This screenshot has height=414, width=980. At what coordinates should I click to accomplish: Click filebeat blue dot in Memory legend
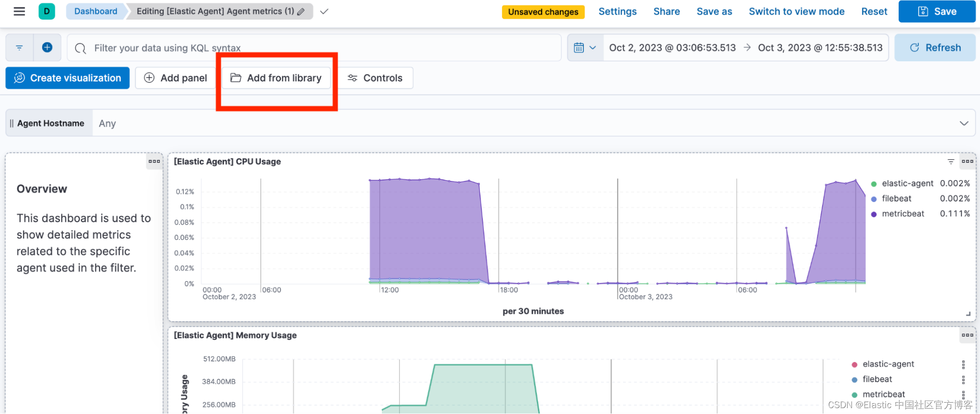coord(854,380)
